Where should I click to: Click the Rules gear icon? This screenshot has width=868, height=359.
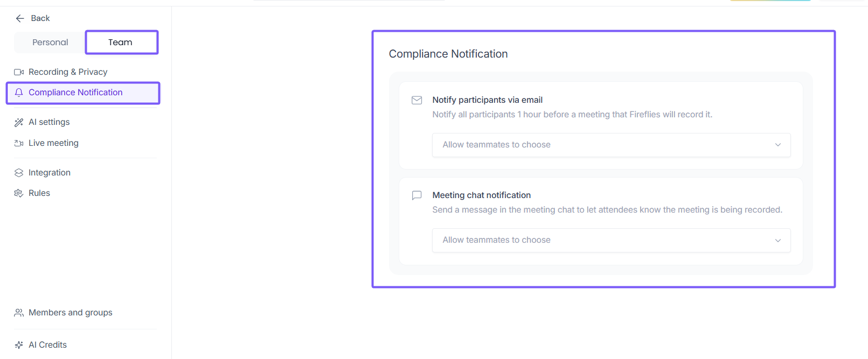[x=19, y=193]
